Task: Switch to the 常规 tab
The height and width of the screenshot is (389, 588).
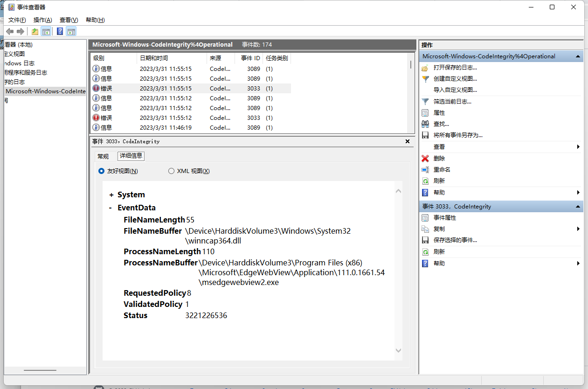Action: click(103, 156)
